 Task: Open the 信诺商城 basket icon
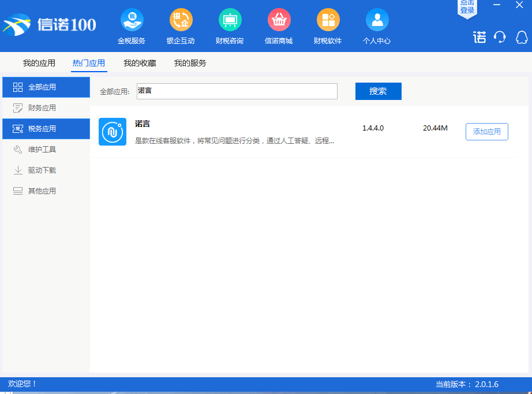click(279, 20)
